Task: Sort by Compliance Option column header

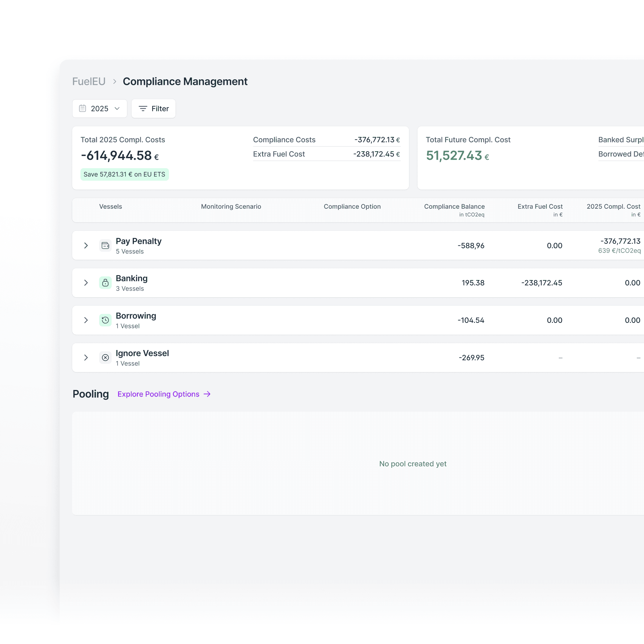Action: [352, 206]
